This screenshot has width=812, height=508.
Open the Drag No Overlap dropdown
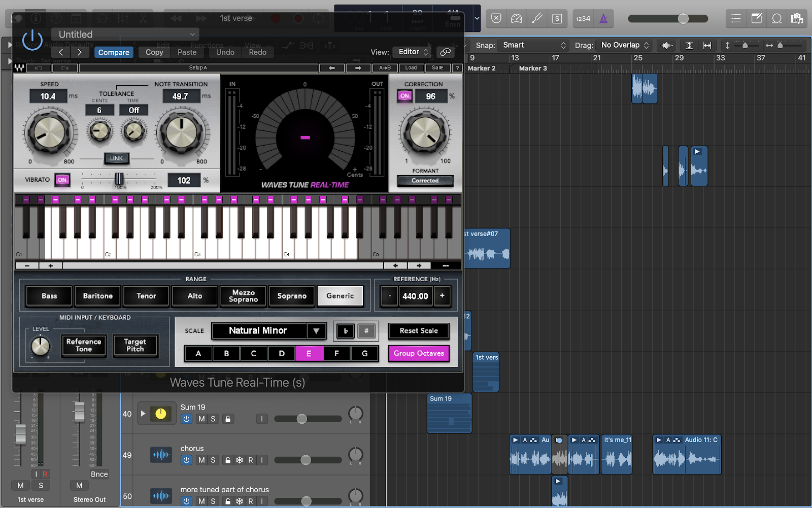click(x=624, y=45)
